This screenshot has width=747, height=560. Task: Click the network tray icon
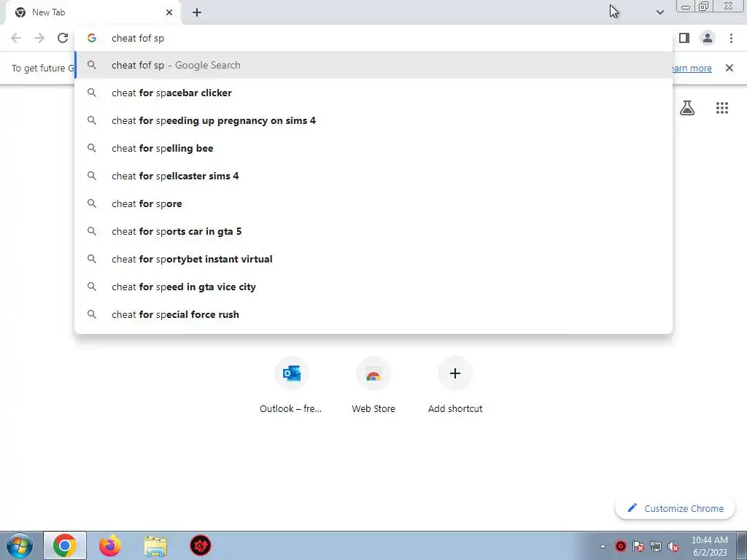tap(656, 546)
